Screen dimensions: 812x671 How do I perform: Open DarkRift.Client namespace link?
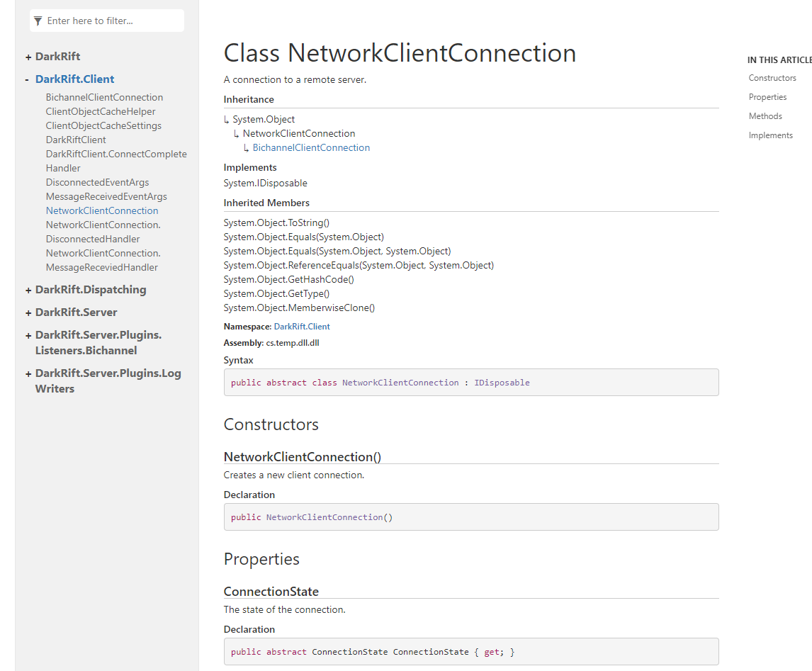coord(302,327)
